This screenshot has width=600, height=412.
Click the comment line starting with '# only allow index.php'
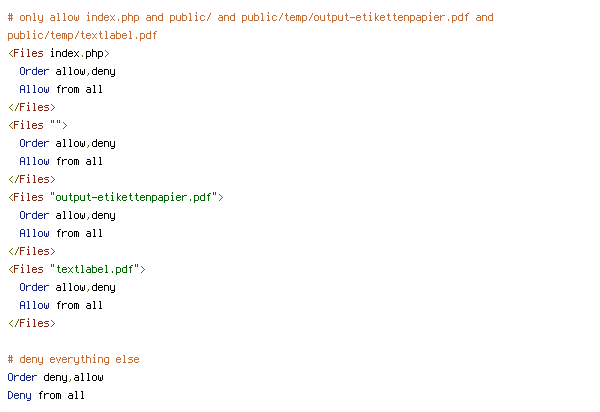(250, 18)
